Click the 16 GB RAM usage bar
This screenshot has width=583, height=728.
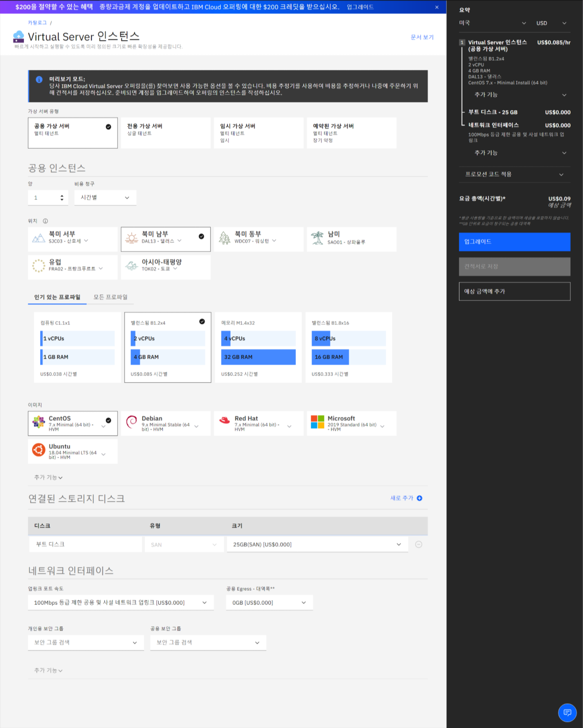(349, 357)
